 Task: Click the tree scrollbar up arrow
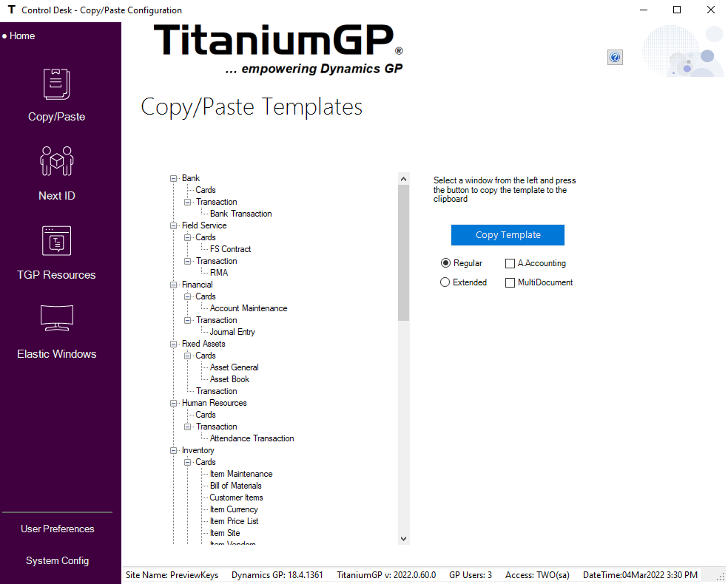coord(403,179)
